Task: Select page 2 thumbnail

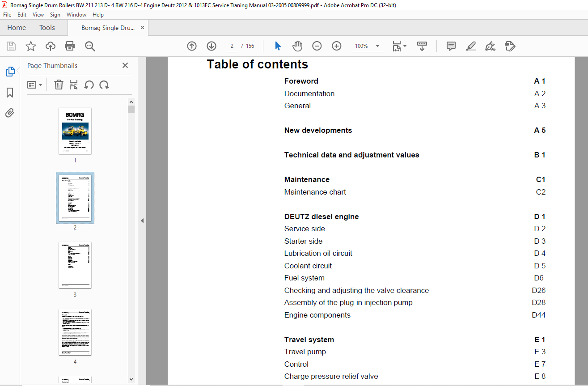Action: pos(75,198)
